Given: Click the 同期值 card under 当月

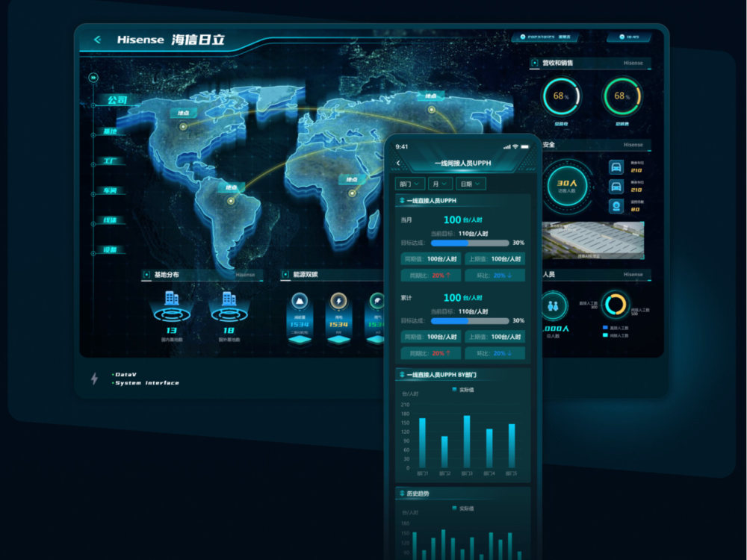Looking at the screenshot, I should (x=431, y=259).
